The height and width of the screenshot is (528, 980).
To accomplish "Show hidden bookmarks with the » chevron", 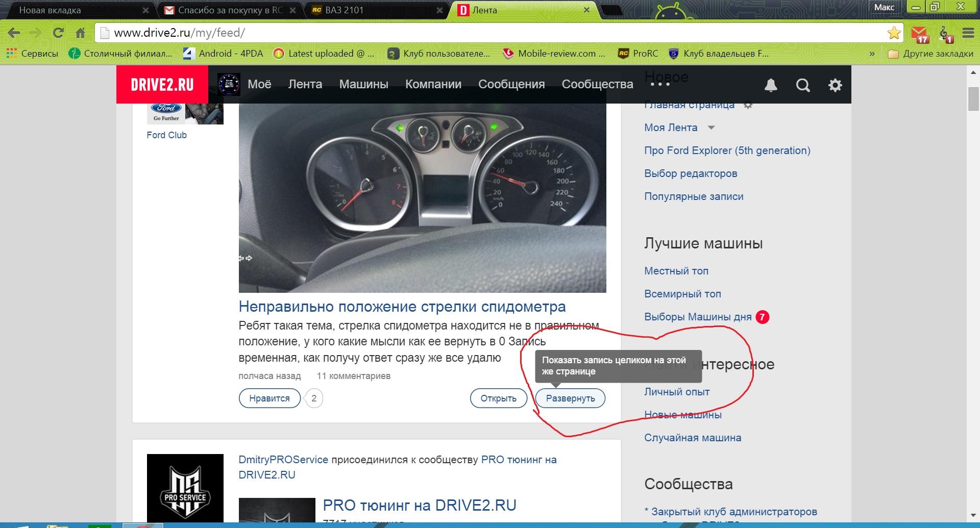I will [872, 54].
